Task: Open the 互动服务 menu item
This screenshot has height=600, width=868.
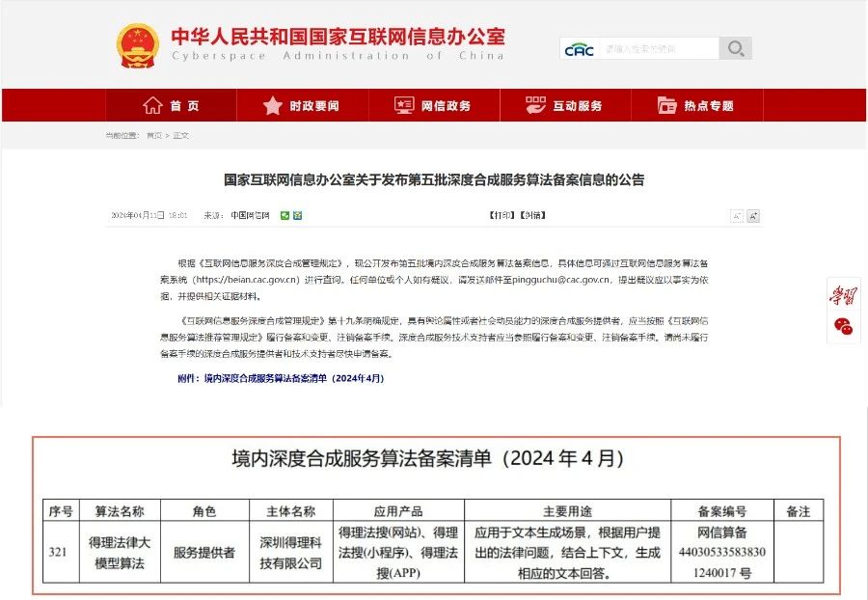Action: pyautogui.click(x=565, y=105)
